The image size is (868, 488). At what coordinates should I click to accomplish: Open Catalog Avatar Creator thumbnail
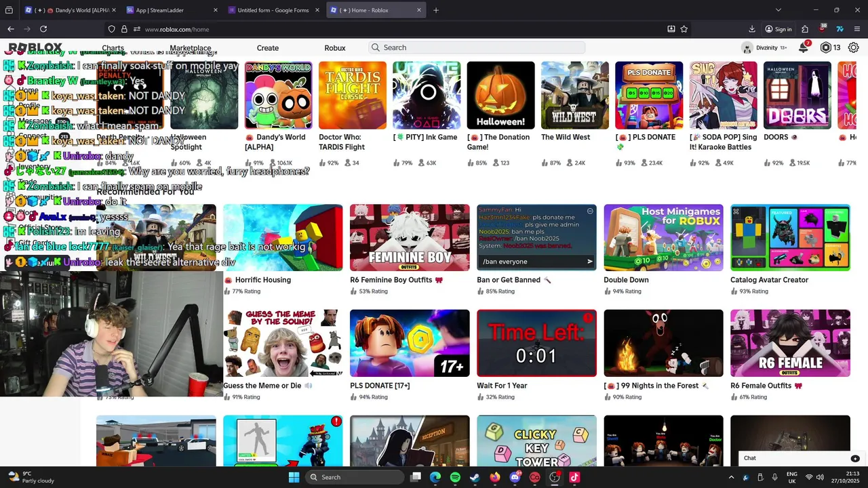tap(790, 237)
